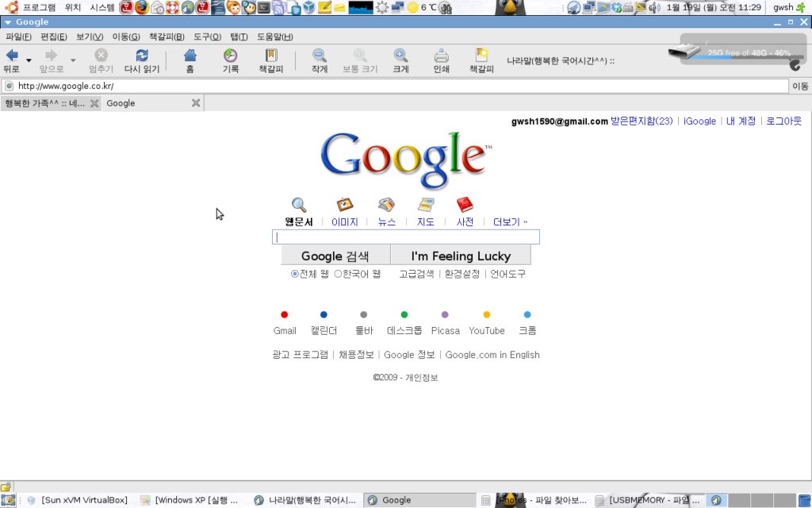This screenshot has width=812, height=508.
Task: Close the Google tab
Action: 196,103
